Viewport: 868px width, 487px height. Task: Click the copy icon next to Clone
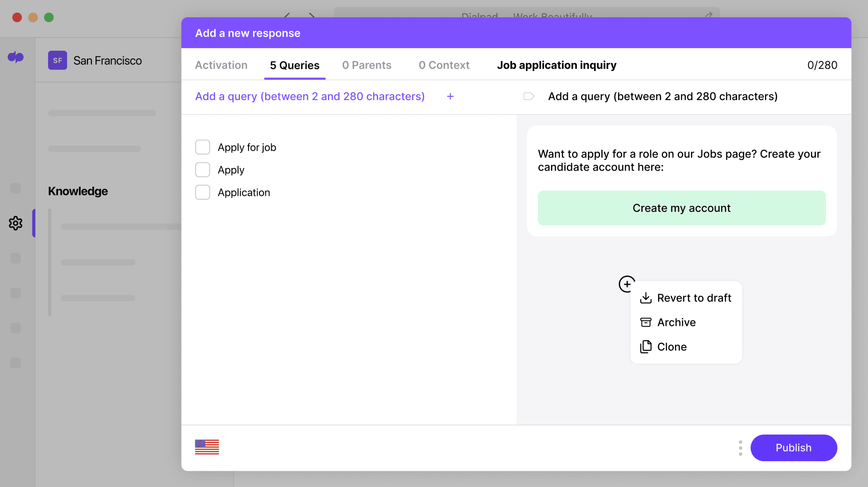[x=645, y=347]
